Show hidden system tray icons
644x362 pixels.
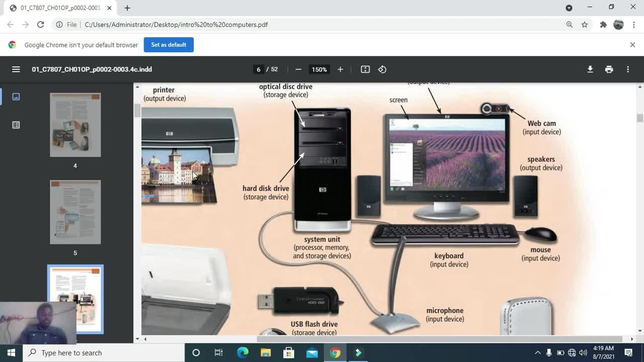click(537, 352)
